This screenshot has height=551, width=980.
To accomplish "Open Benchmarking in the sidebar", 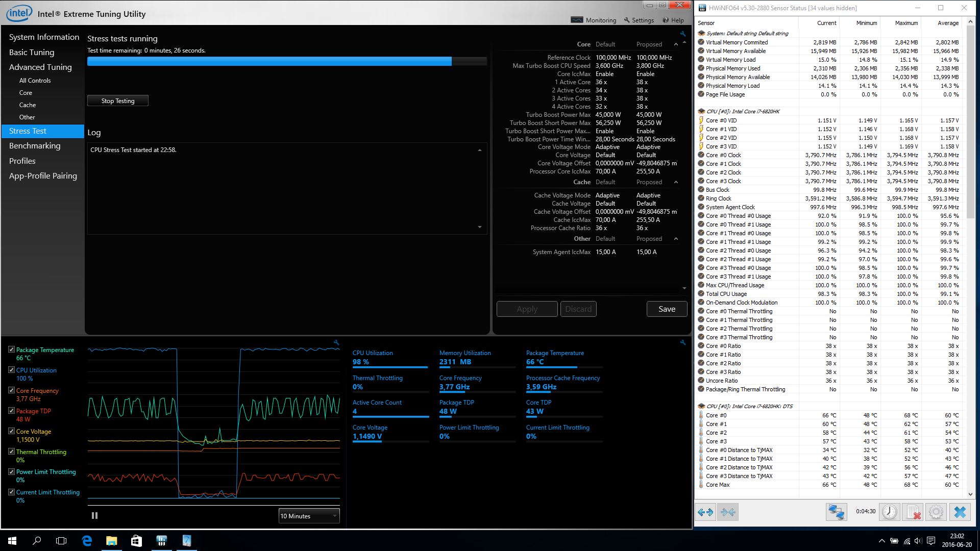I will (x=35, y=145).
